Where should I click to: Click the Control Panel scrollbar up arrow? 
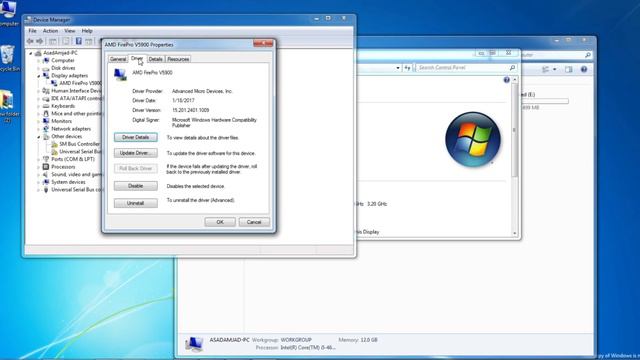pos(515,80)
